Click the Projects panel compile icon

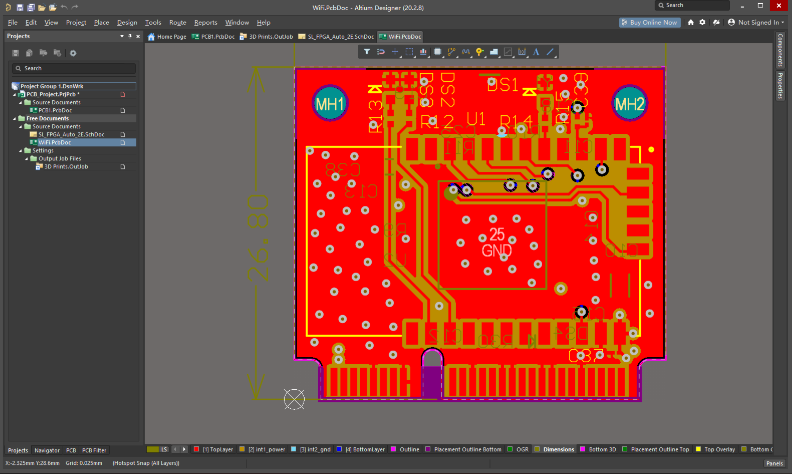[29, 53]
